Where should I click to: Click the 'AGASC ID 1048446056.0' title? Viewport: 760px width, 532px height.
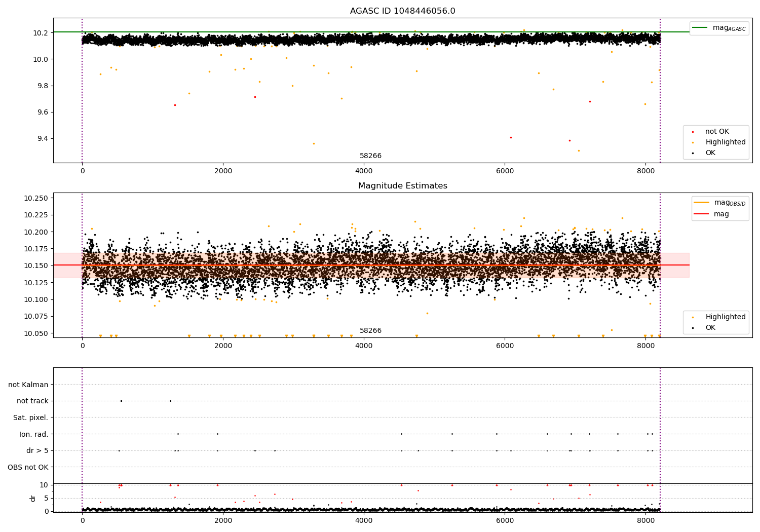coord(402,11)
